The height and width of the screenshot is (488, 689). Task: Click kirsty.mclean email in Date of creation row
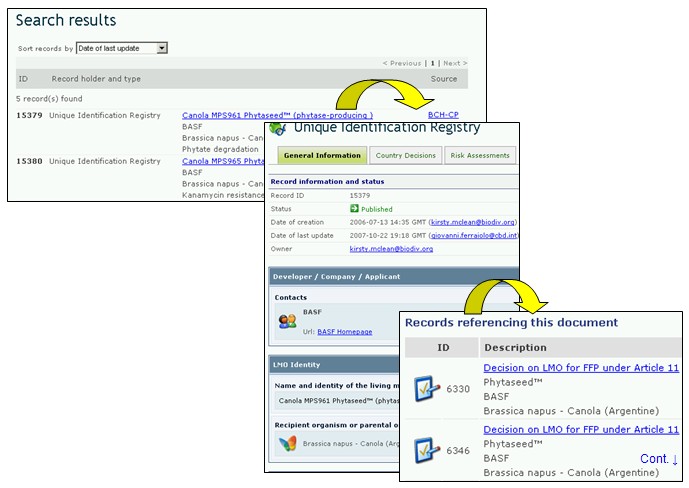click(x=473, y=222)
